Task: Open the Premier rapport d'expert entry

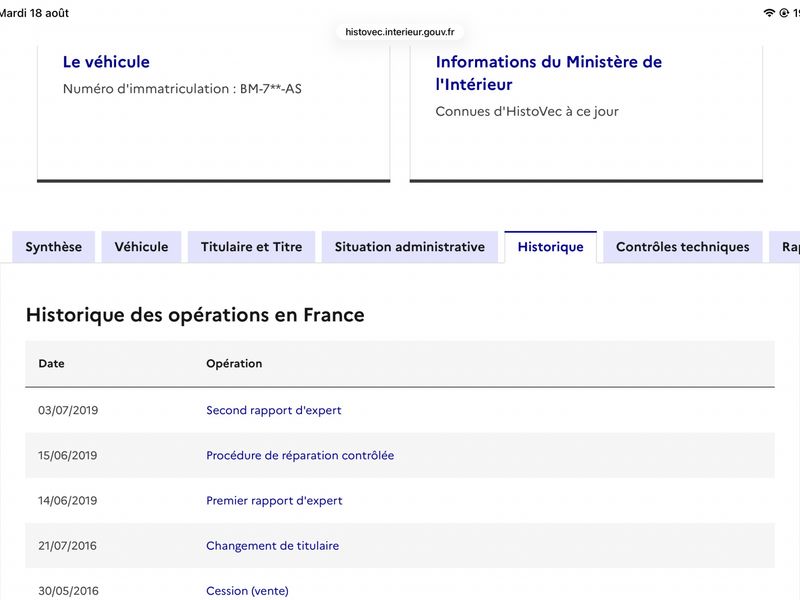Action: pyautogui.click(x=274, y=501)
